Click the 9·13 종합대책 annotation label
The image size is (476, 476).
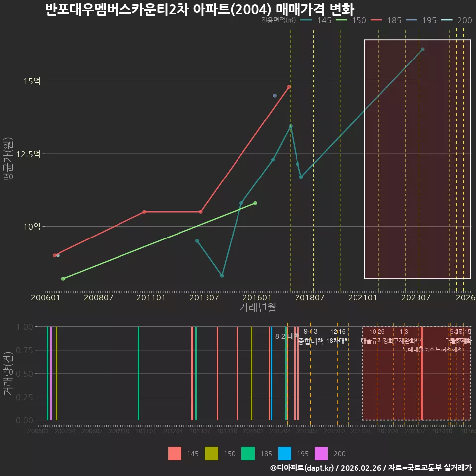[x=311, y=336]
